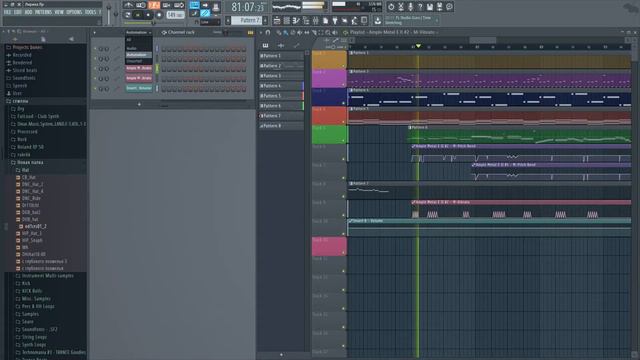The height and width of the screenshot is (360, 640).
Task: Open the Line snap selector dropdown
Action: [210, 22]
